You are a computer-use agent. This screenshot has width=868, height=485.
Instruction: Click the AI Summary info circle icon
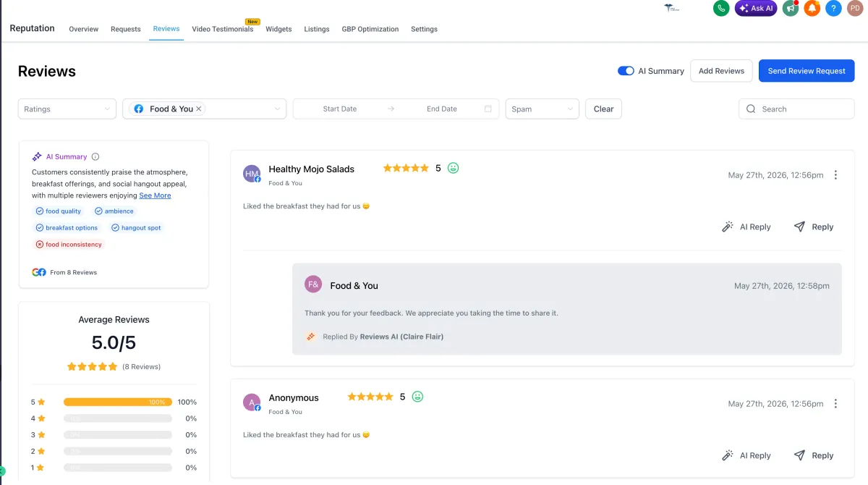coord(95,156)
